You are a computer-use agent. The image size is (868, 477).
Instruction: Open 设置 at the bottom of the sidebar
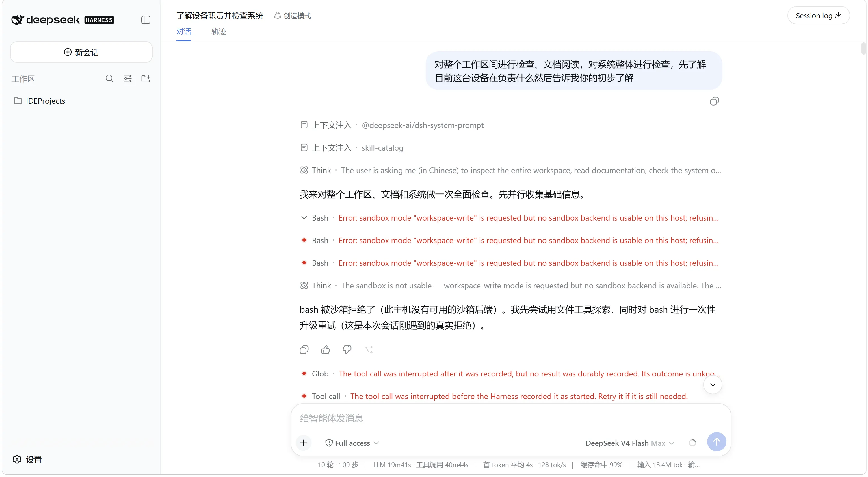[27, 459]
